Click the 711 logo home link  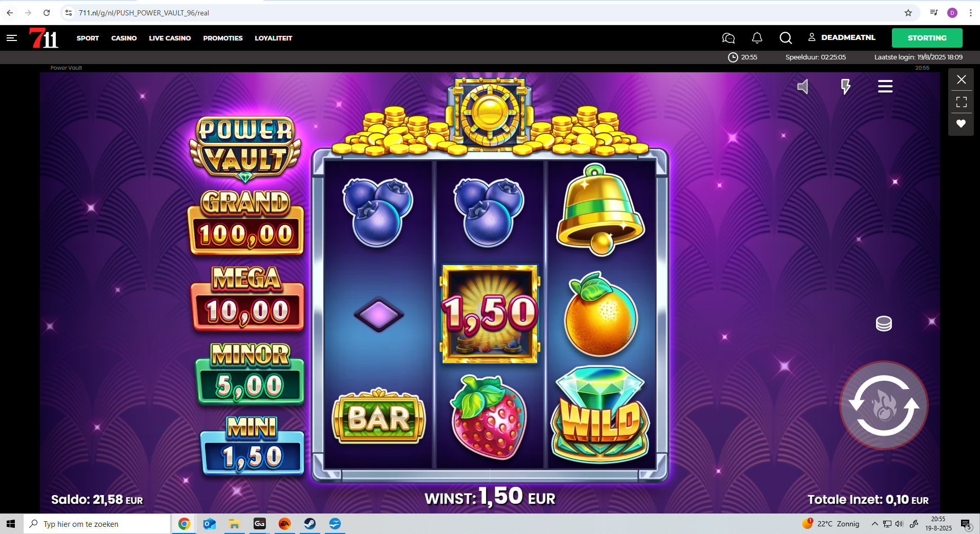pos(44,38)
